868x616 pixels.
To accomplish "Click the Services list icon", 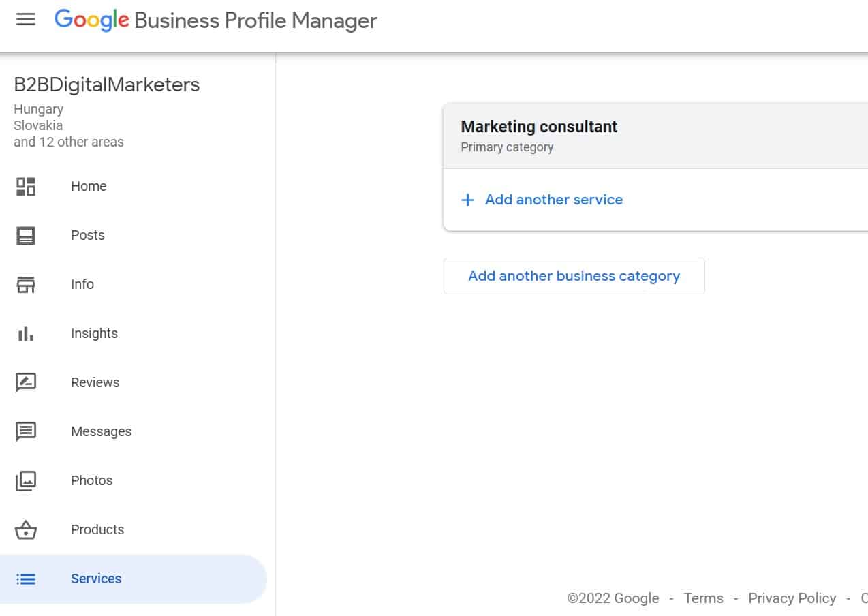I will coord(26,579).
